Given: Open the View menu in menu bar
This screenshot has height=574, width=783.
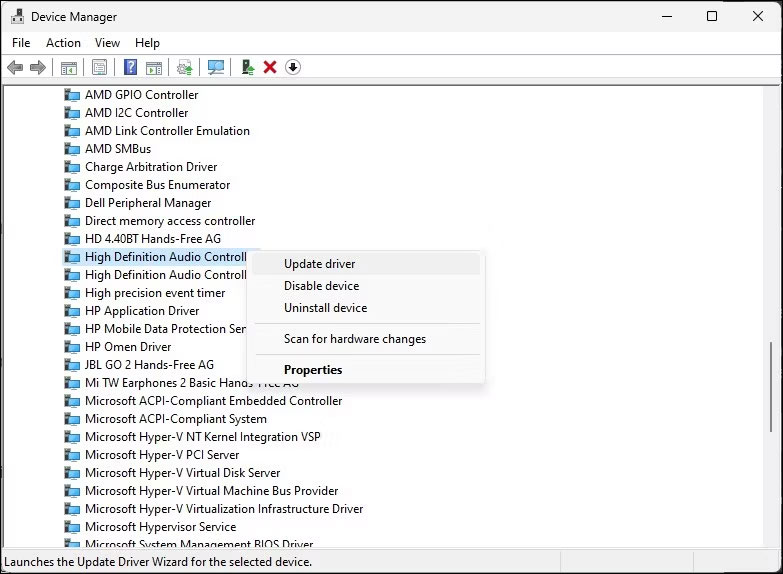Looking at the screenshot, I should 107,43.
